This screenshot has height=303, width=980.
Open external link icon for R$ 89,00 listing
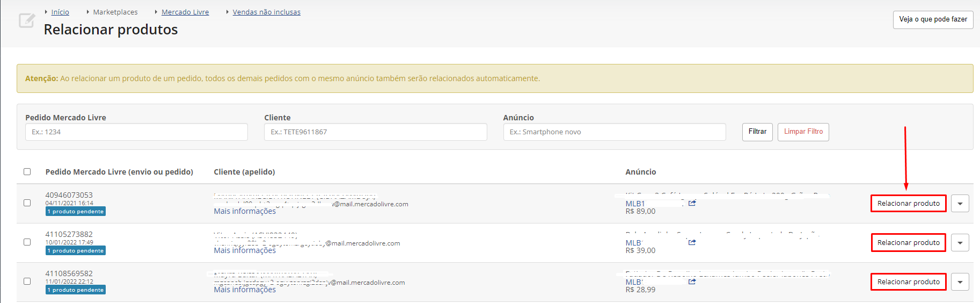pos(692,203)
